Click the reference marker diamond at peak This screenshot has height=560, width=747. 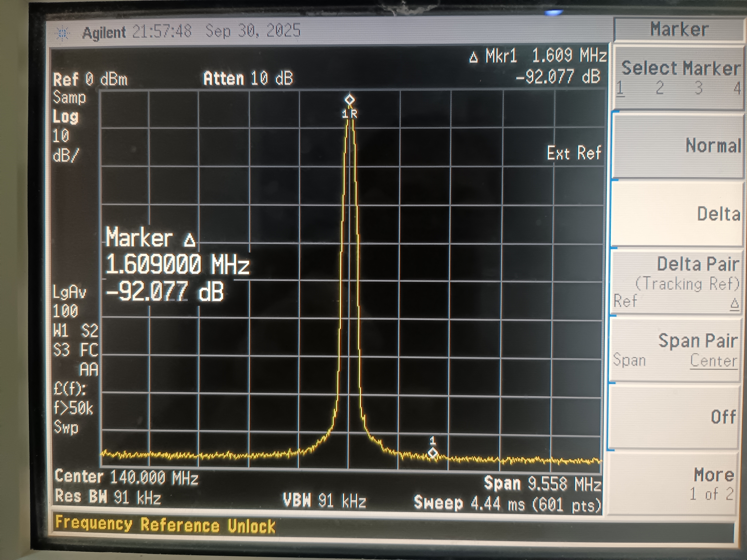pyautogui.click(x=350, y=100)
